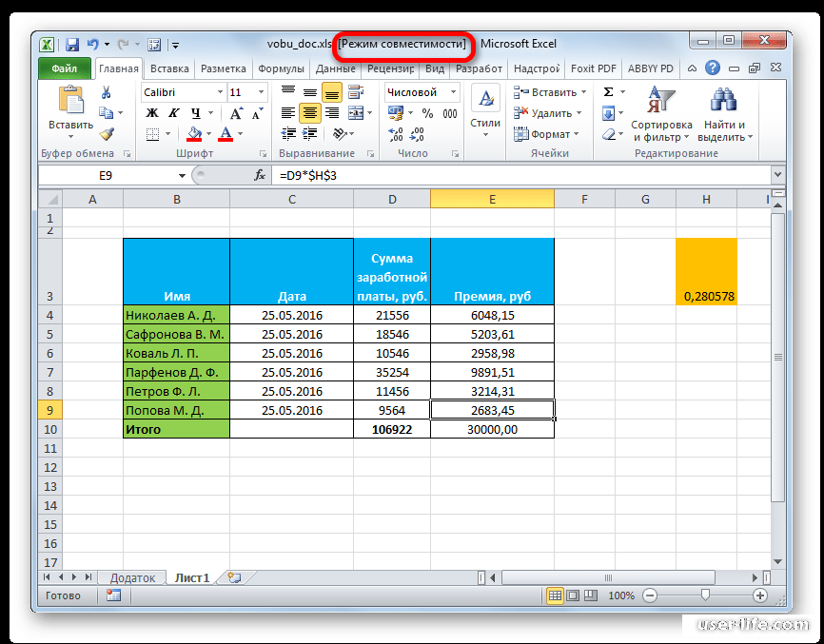Image resolution: width=824 pixels, height=644 pixels.
Task: Click Increase Font Size icon
Action: pyautogui.click(x=236, y=113)
